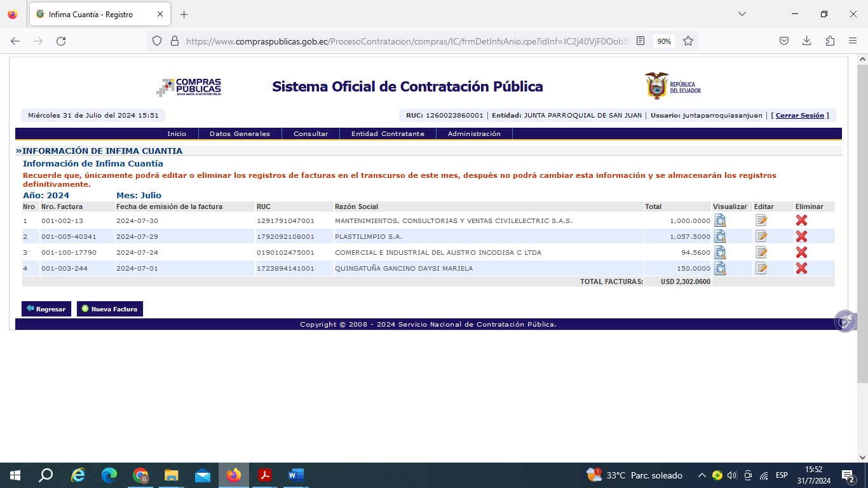View invoice 001-002-13 details icon
The image size is (868, 488).
720,220
